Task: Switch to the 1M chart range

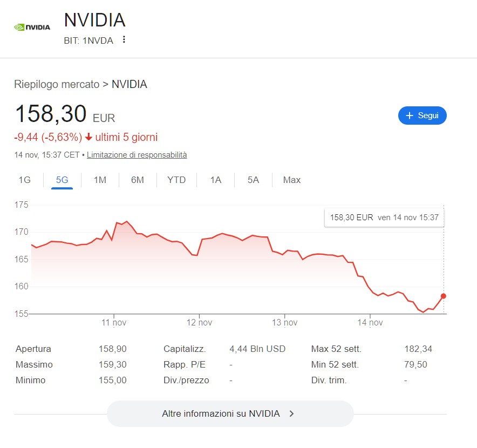Action: click(100, 180)
